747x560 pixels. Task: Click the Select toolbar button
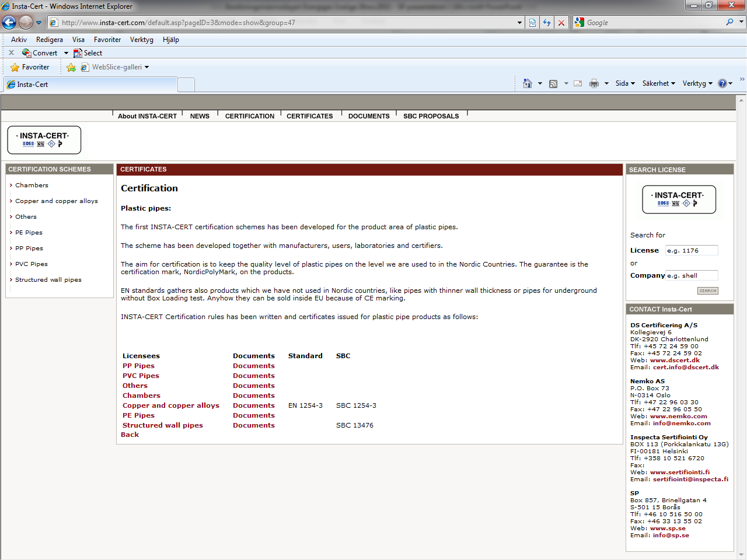pos(88,52)
